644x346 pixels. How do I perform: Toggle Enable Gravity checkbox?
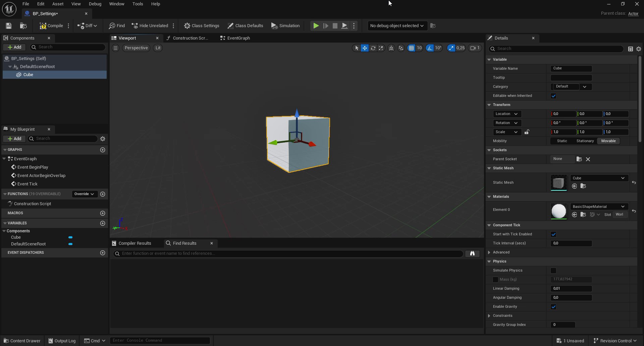click(x=553, y=307)
